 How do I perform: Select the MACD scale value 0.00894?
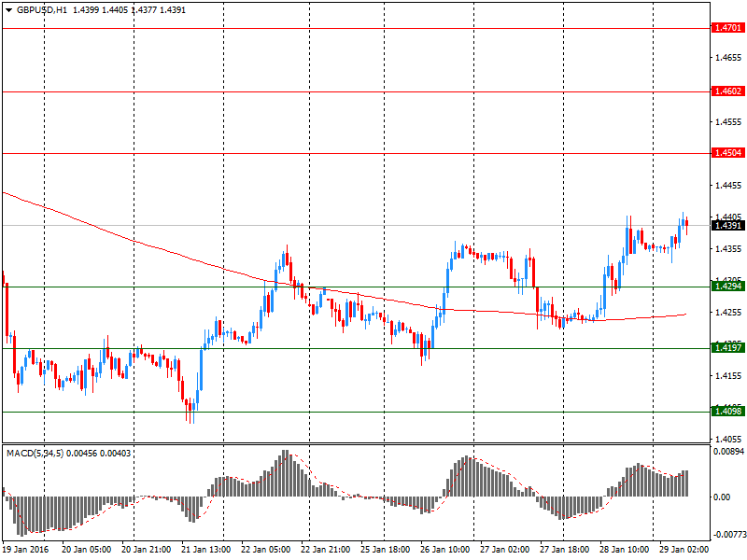(x=729, y=452)
